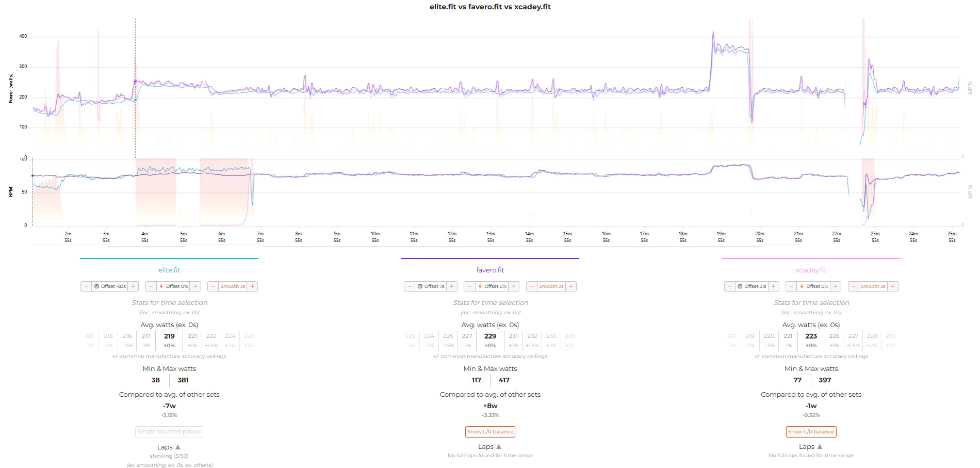Image resolution: width=980 pixels, height=468 pixels.
Task: Click the RPM axis label
Action: click(x=11, y=192)
